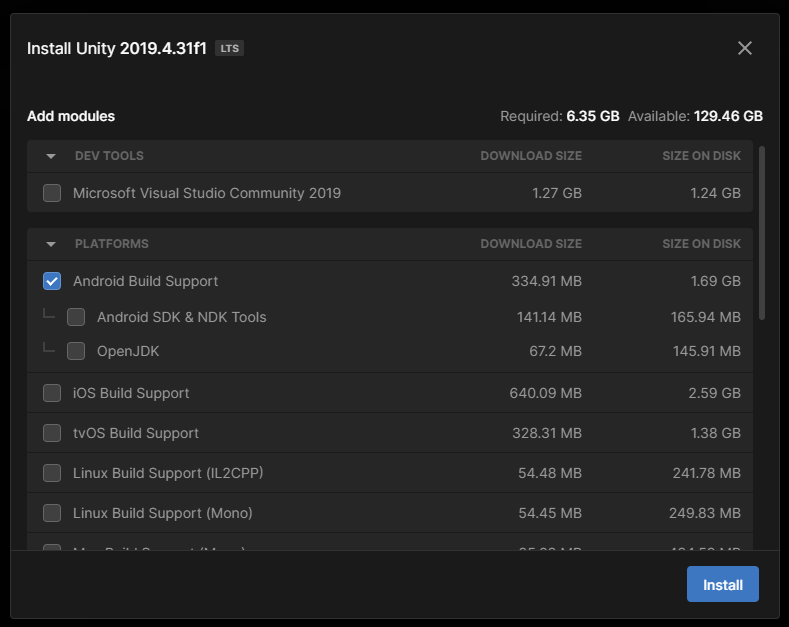Enable Linux Build Support (IL2CPP)
Screen dimensions: 789x627
(52, 473)
